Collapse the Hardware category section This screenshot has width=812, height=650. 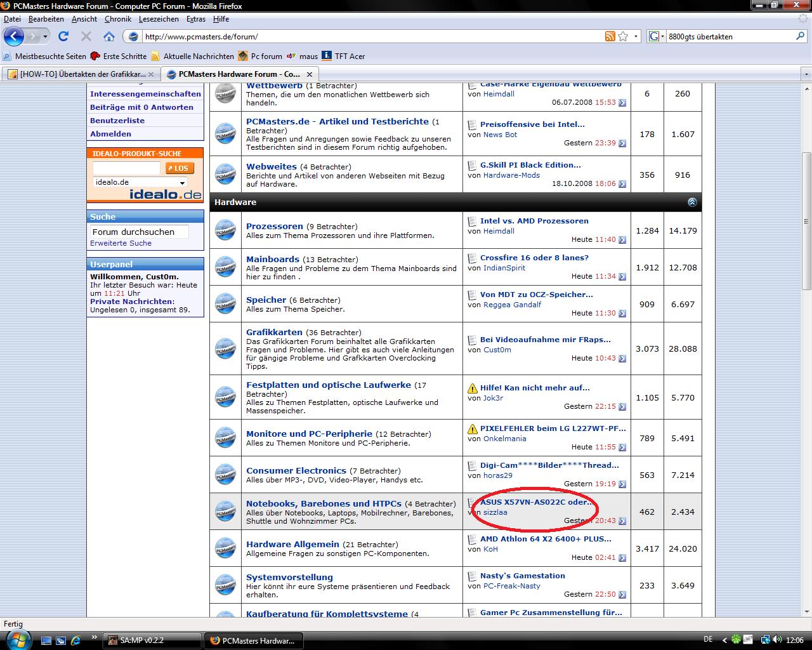point(692,202)
